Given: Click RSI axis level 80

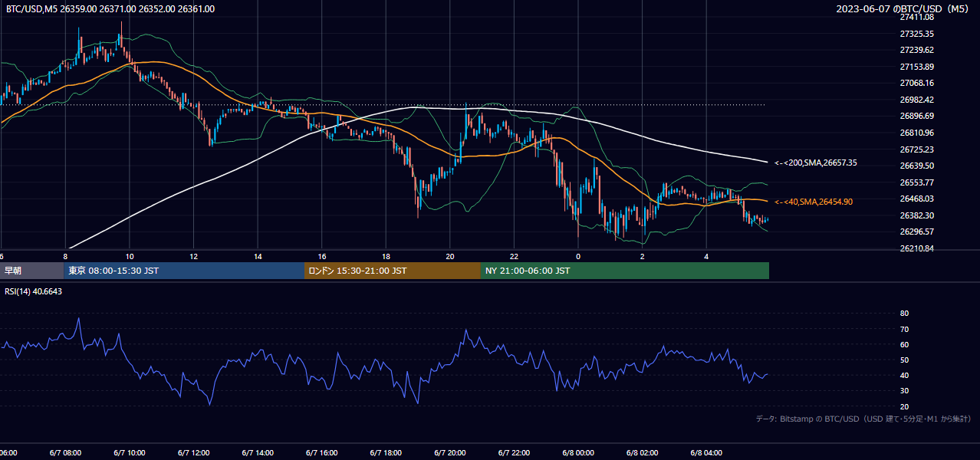Looking at the screenshot, I should [x=904, y=314].
